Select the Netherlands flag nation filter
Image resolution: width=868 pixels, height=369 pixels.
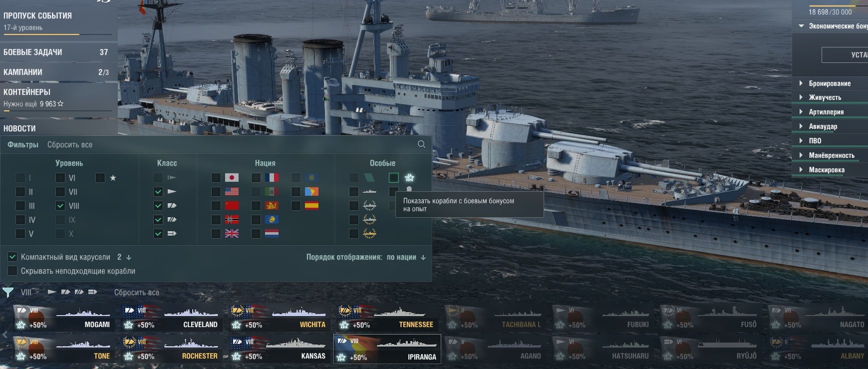pyautogui.click(x=272, y=234)
